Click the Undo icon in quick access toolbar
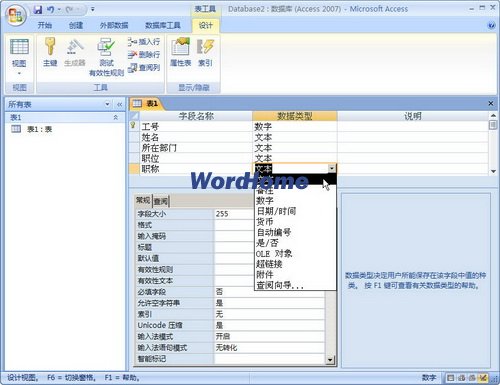The width and height of the screenshot is (500, 385). (x=51, y=10)
